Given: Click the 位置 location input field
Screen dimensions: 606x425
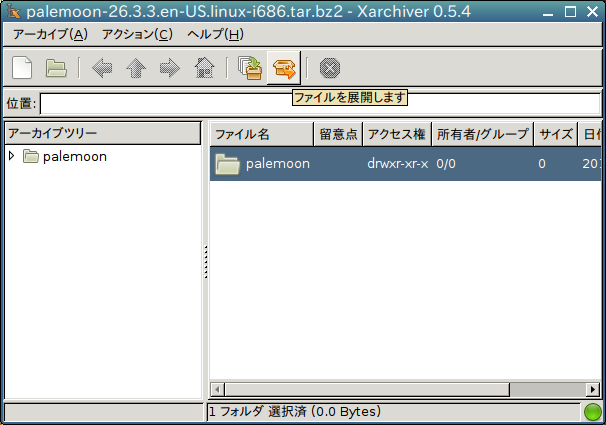Looking at the screenshot, I should click(x=320, y=104).
